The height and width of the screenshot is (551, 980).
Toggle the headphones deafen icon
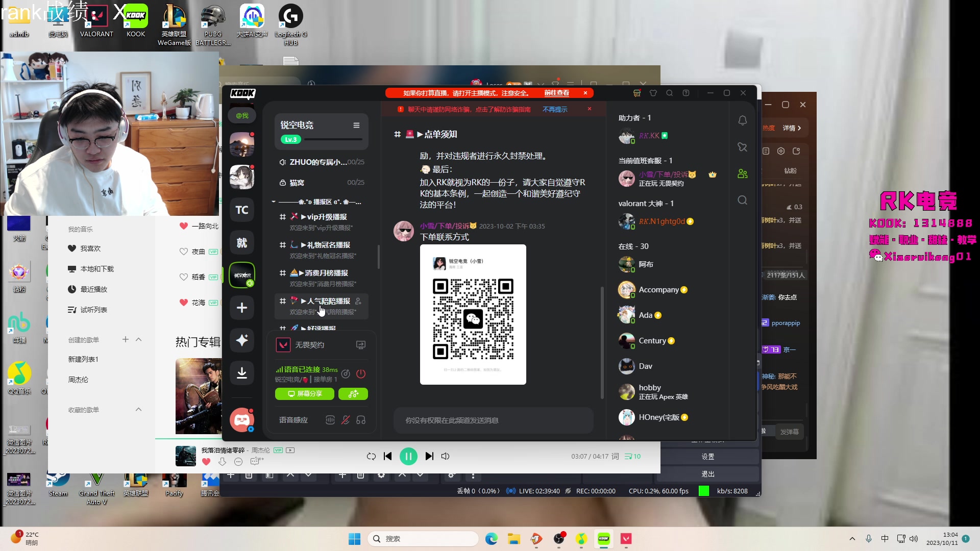[x=361, y=420]
